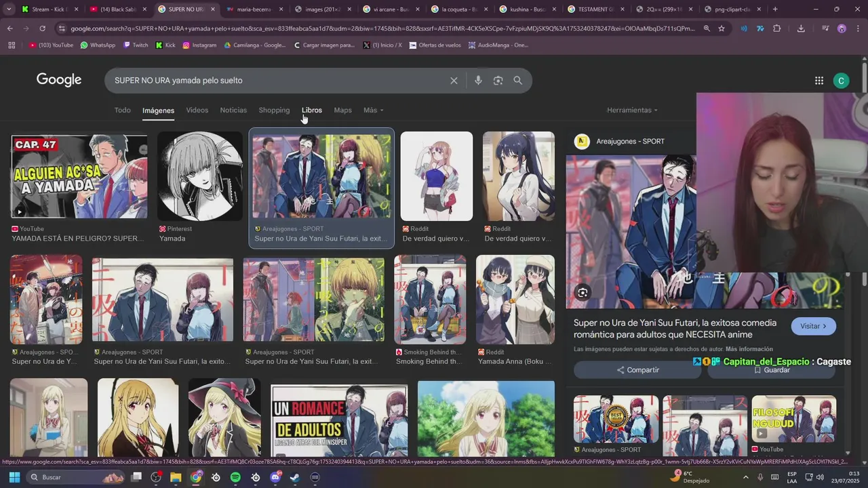The width and height of the screenshot is (868, 488).
Task: Open Google Lens image search icon
Action: (498, 81)
